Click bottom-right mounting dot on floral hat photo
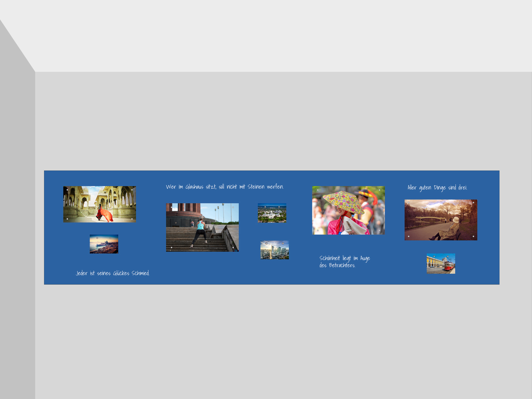Viewport: 532px width, 399px height. click(379, 231)
